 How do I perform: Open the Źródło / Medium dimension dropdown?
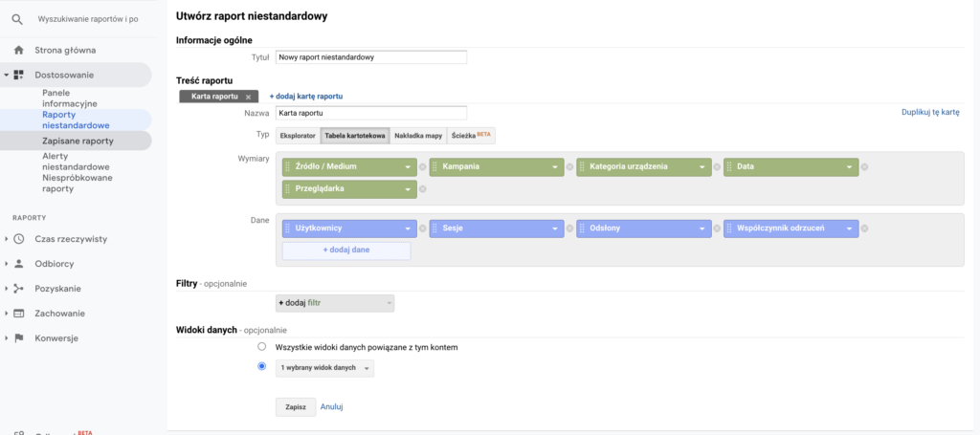tap(408, 167)
